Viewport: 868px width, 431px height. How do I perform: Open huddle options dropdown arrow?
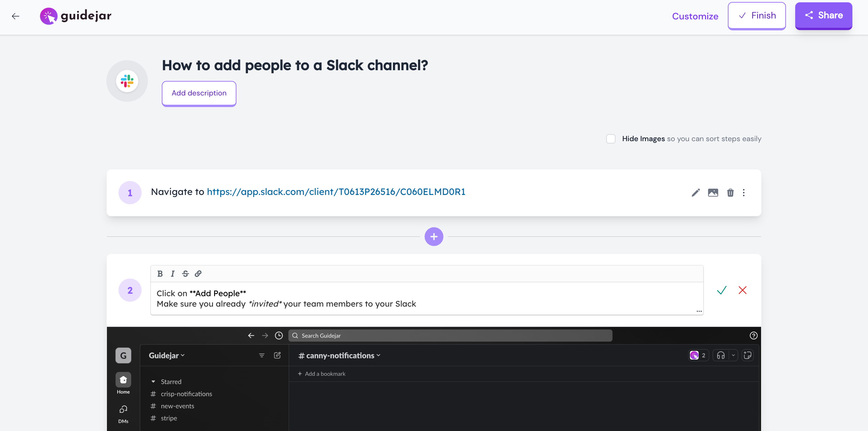[733, 356]
